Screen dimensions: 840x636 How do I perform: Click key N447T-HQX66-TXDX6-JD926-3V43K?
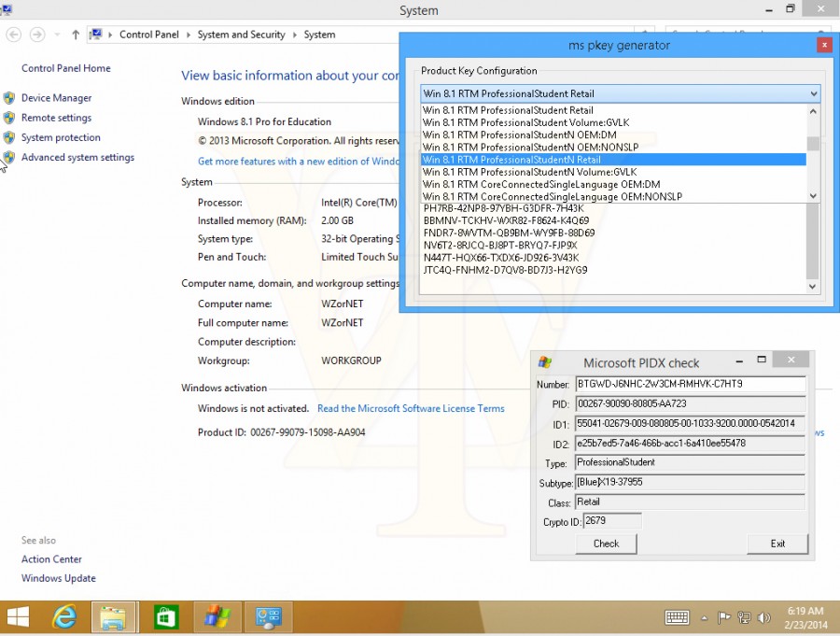tap(501, 258)
